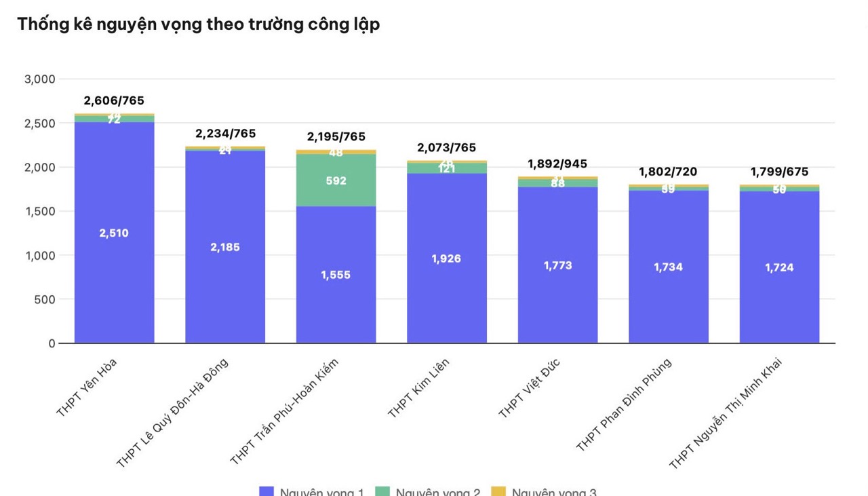
Task: Click the green Nguyện vọng 2 legend swatch
Action: click(x=382, y=491)
